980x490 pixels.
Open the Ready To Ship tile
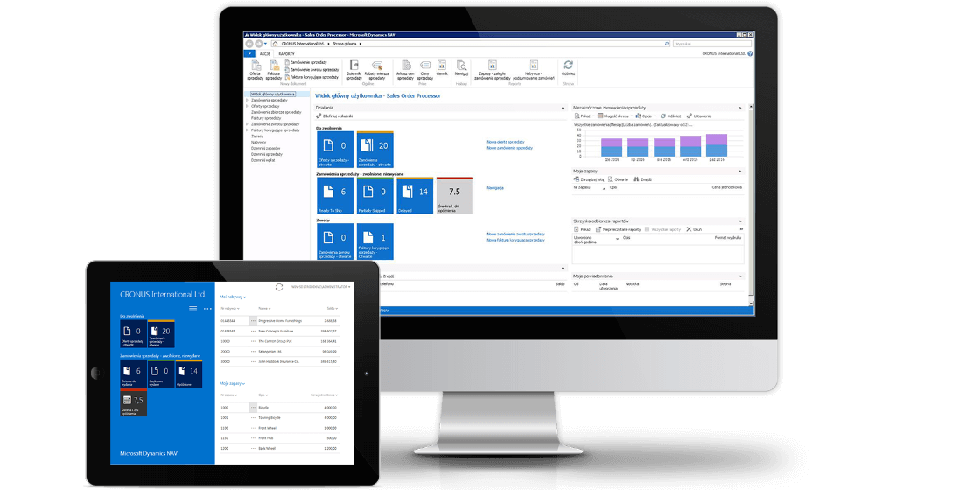pyautogui.click(x=335, y=196)
